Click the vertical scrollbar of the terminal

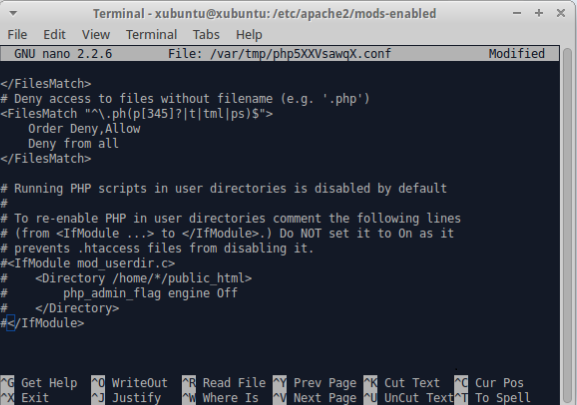click(568, 225)
